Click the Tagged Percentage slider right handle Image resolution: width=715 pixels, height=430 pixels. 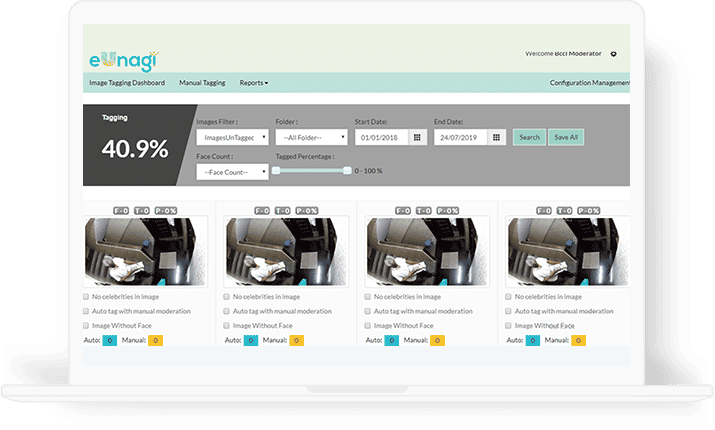coord(347,170)
